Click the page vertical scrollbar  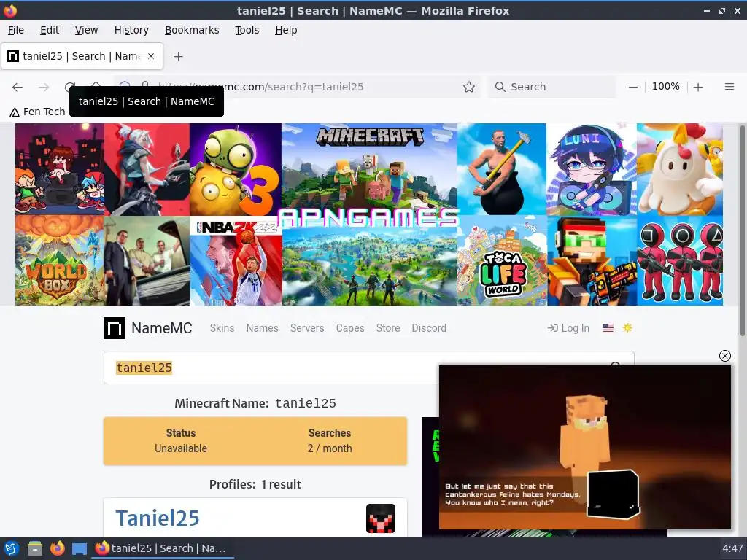(x=742, y=231)
